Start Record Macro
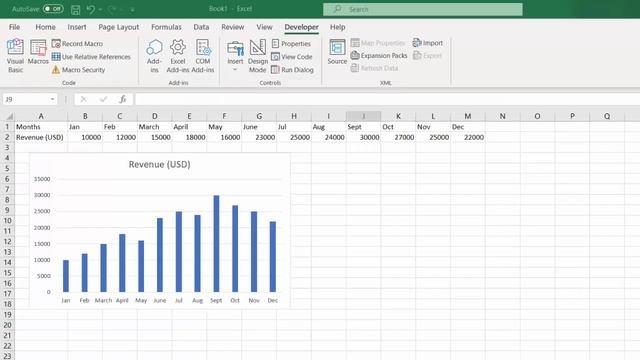640x360 pixels. (78, 43)
